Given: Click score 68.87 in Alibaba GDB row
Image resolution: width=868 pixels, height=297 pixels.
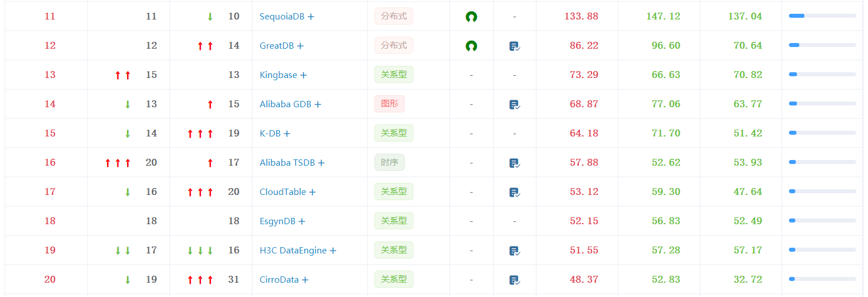Looking at the screenshot, I should click(x=584, y=104).
